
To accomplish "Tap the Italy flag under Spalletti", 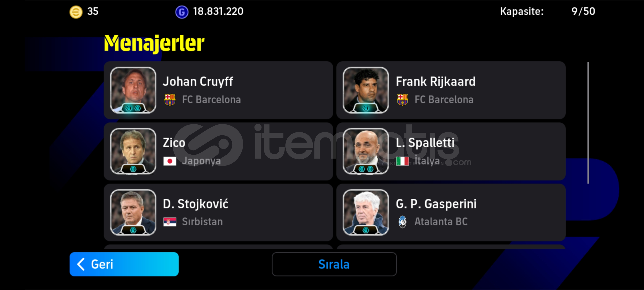I will tap(402, 161).
